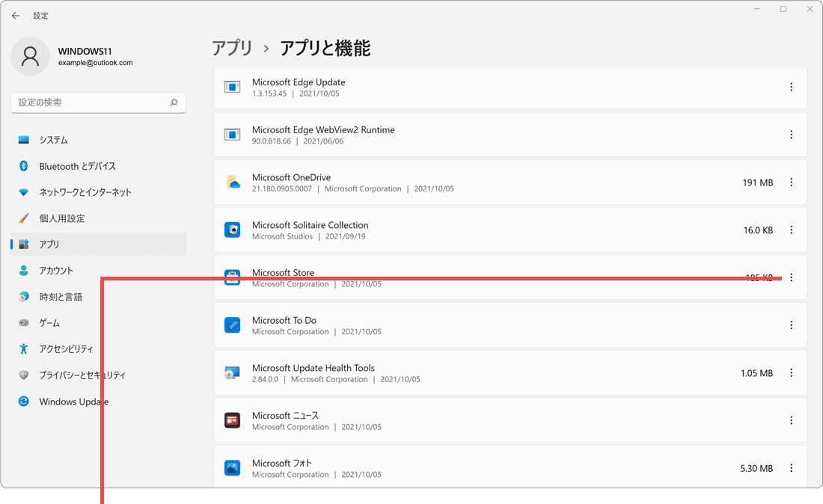823x504 pixels.
Task: Click the Microsoft ニュース app icon
Action: (233, 420)
